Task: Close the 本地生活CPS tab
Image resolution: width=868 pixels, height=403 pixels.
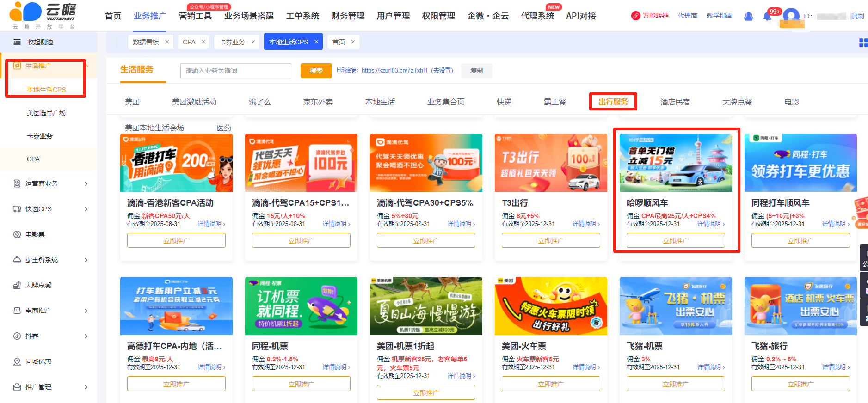Action: tap(316, 42)
